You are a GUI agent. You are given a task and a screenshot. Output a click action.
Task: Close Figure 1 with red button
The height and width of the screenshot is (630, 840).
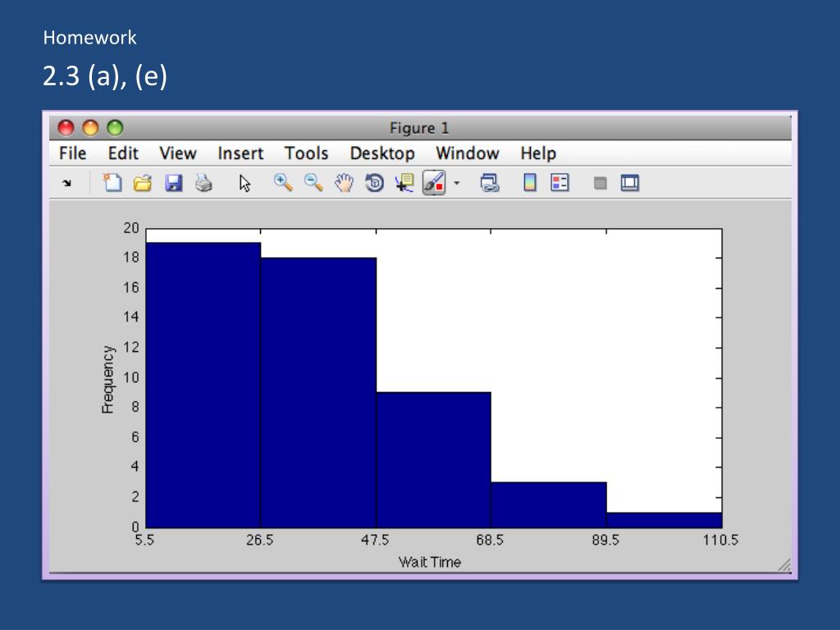(x=66, y=128)
